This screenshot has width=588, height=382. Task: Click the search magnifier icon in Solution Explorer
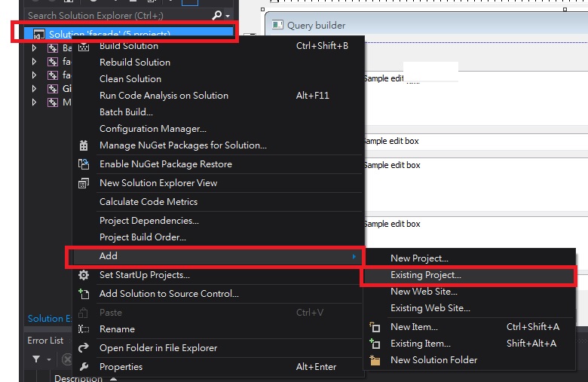tap(217, 15)
